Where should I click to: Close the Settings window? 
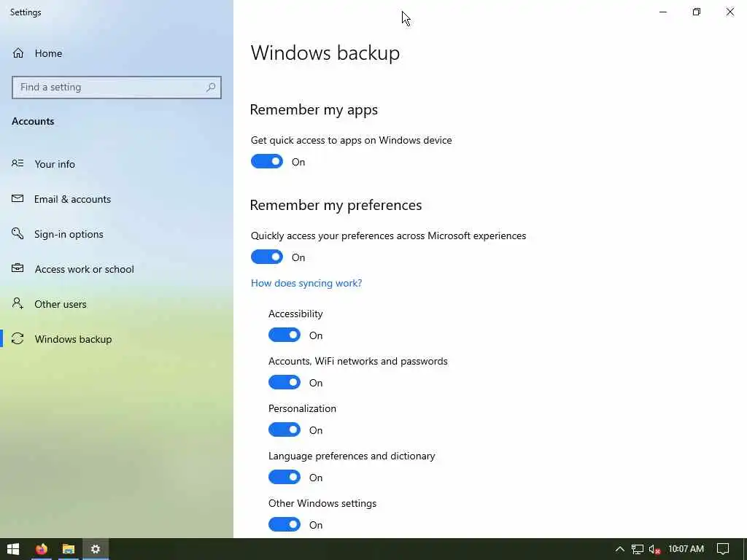[729, 12]
